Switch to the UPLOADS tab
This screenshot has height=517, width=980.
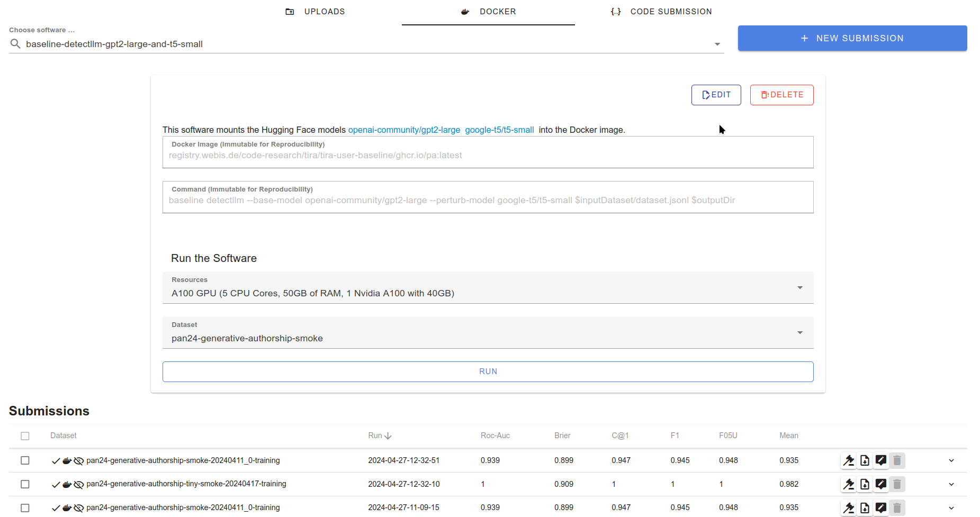tap(325, 11)
